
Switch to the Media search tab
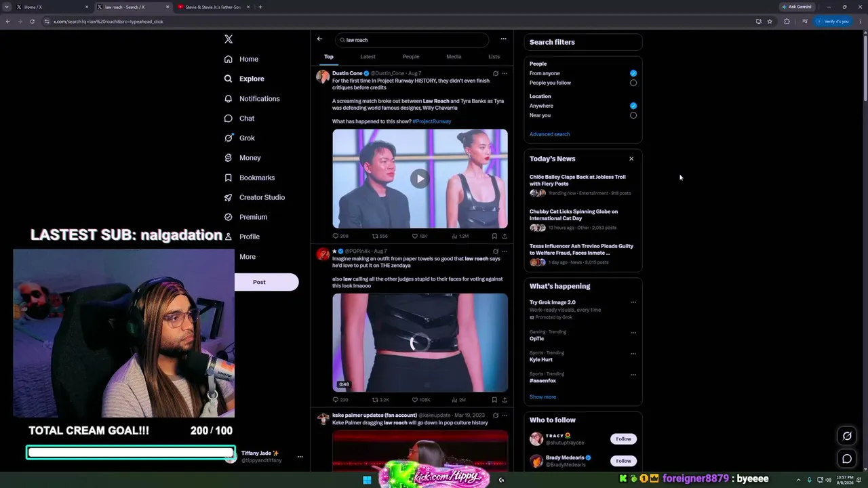(x=454, y=57)
